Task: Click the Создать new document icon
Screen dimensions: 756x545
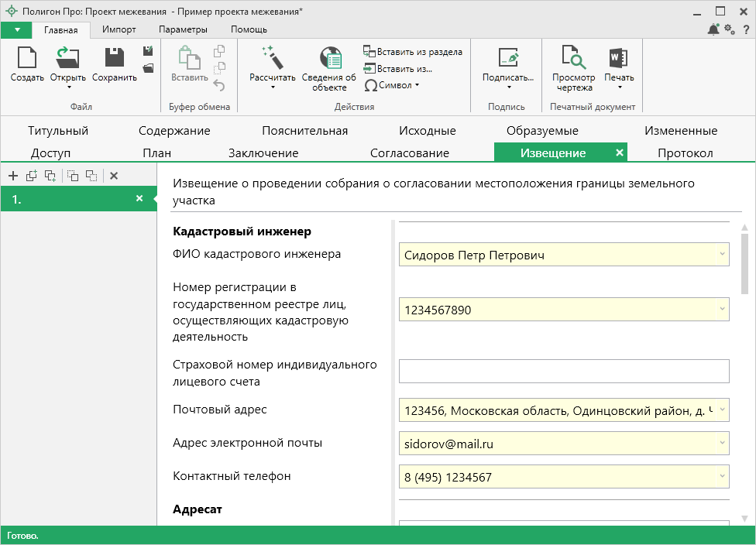Action: [x=27, y=59]
